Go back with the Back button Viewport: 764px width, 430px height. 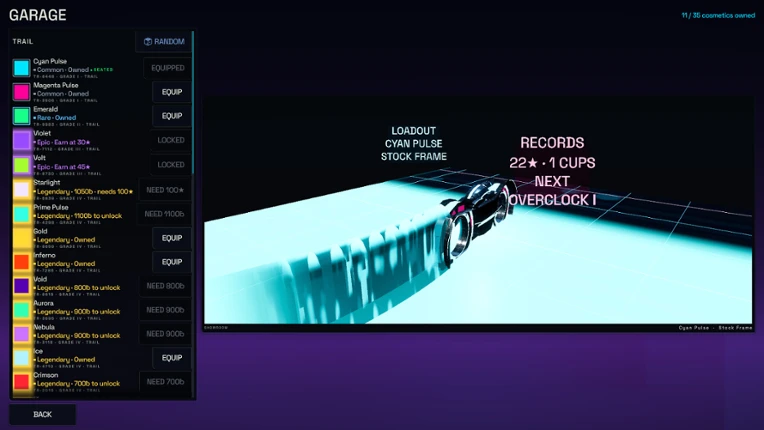click(x=42, y=414)
